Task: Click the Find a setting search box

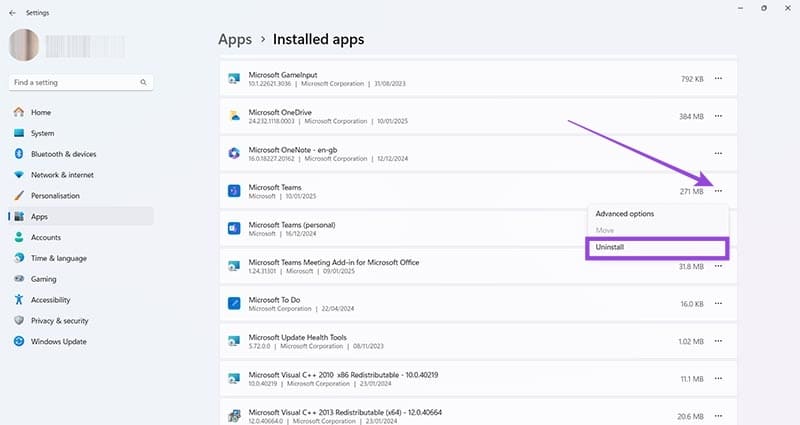Action: 81,82
